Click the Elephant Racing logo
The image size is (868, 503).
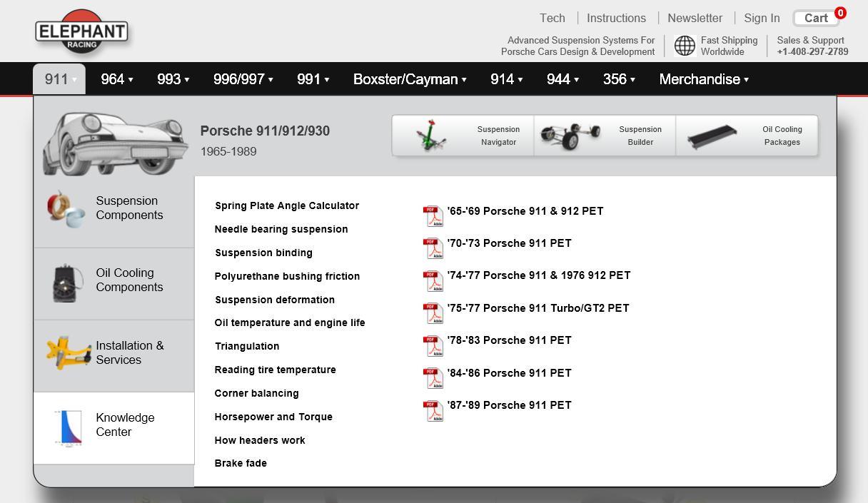pos(81,32)
